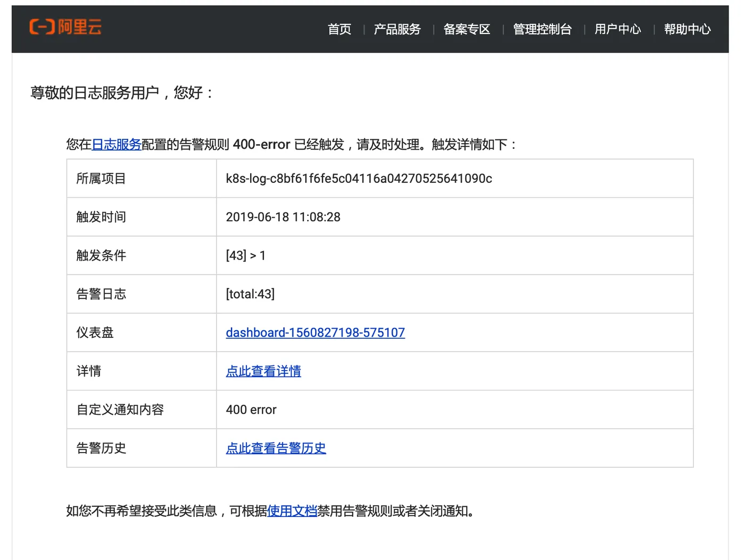Click the 阿里云 logo in the header
The image size is (745, 560).
(x=65, y=27)
